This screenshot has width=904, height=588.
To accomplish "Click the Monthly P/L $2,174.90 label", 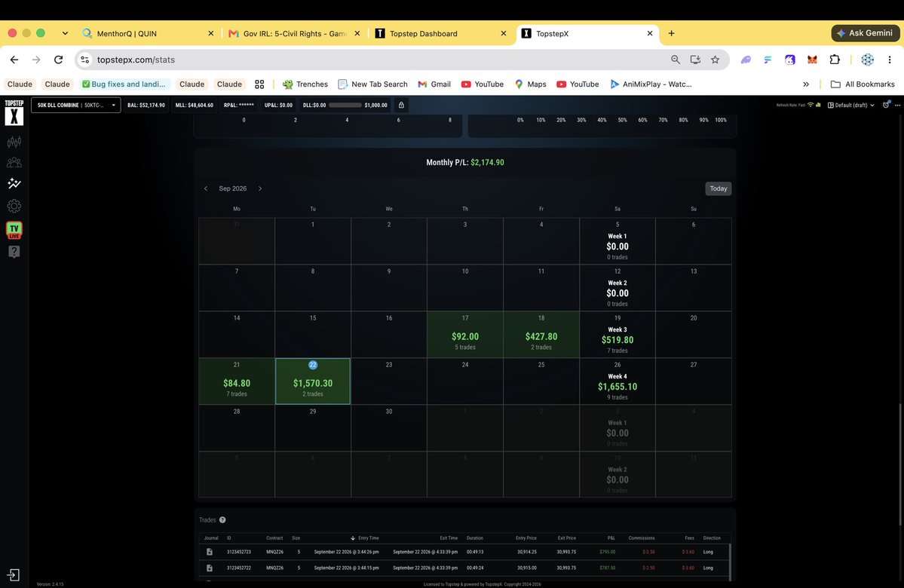I will 464,163.
